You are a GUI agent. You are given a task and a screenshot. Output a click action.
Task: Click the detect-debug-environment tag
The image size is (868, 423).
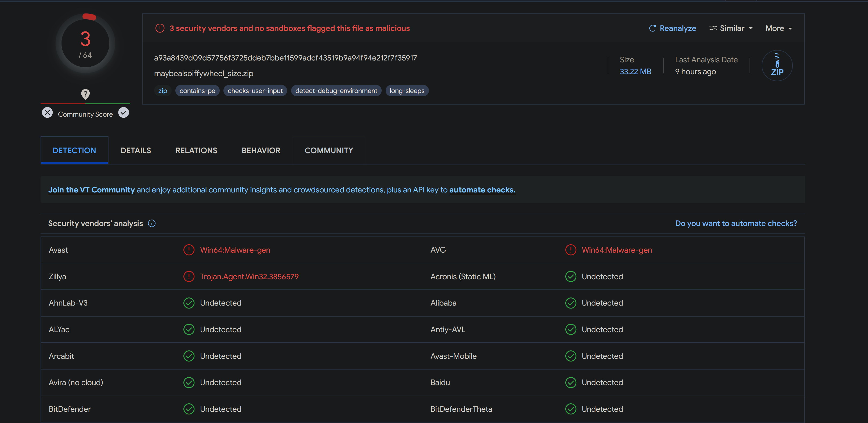(x=336, y=91)
